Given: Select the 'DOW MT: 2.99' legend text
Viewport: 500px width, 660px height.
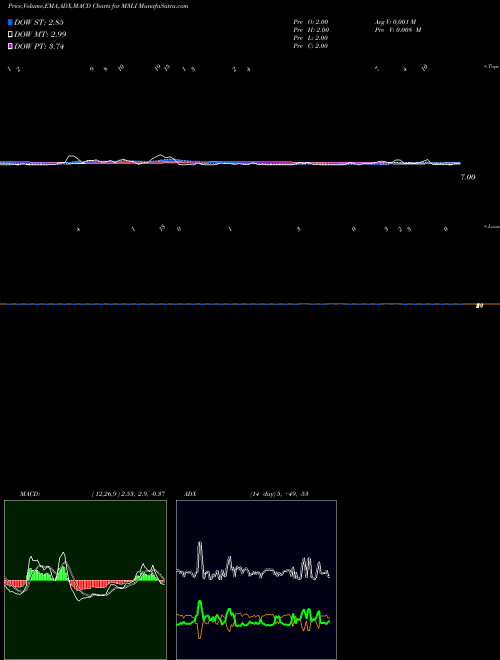Looking at the screenshot, I should [40, 34].
